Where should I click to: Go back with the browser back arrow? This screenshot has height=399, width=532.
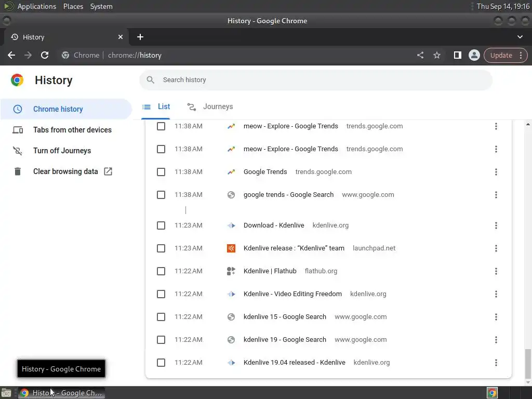click(11, 55)
